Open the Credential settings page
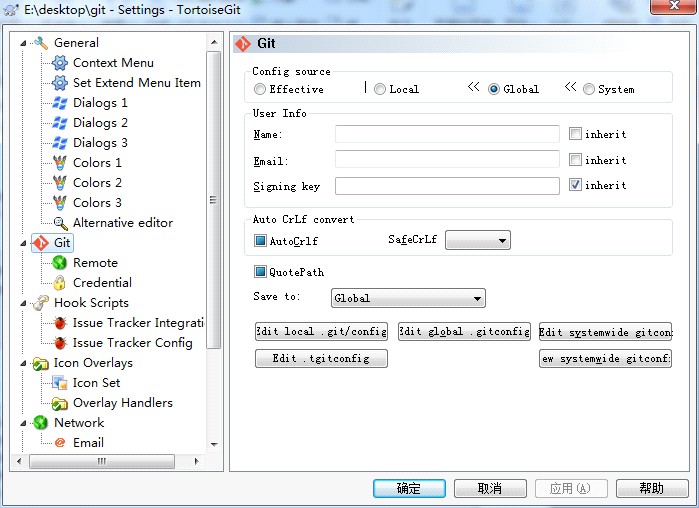Image resolution: width=699 pixels, height=508 pixels. click(103, 283)
